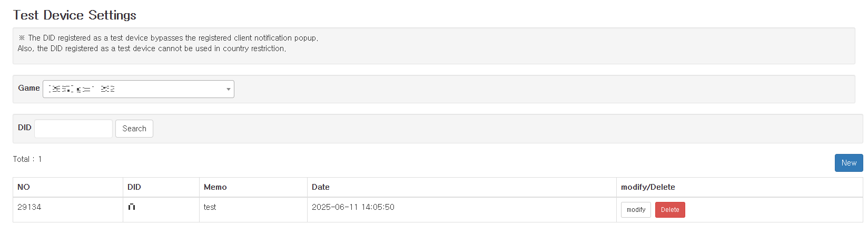Click the NO column header
Viewport: 868px width, 233px height.
pos(24,187)
